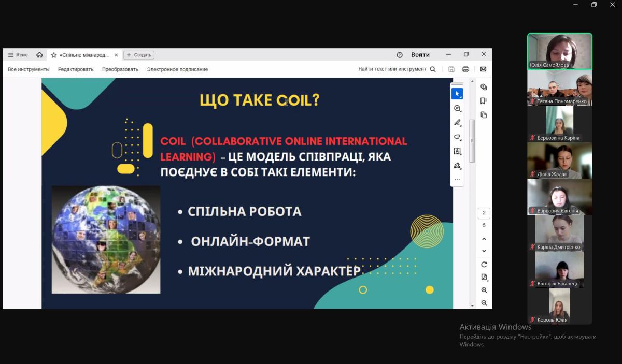This screenshot has height=364, width=622.
Task: Select the freehand draw lasso tool
Action: (457, 137)
